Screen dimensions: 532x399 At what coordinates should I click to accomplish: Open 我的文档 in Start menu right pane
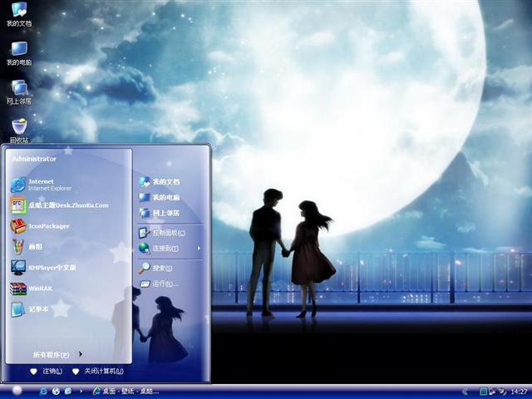click(159, 182)
